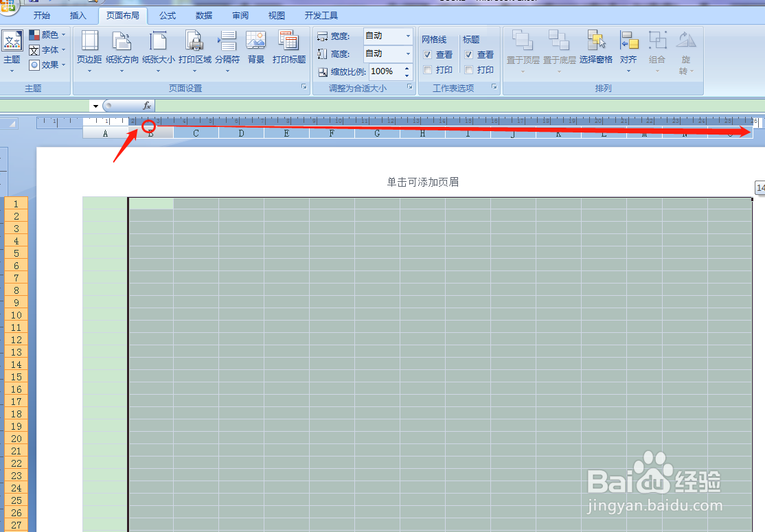
Task: Enable 标题 打印 checkbox
Action: (x=468, y=69)
